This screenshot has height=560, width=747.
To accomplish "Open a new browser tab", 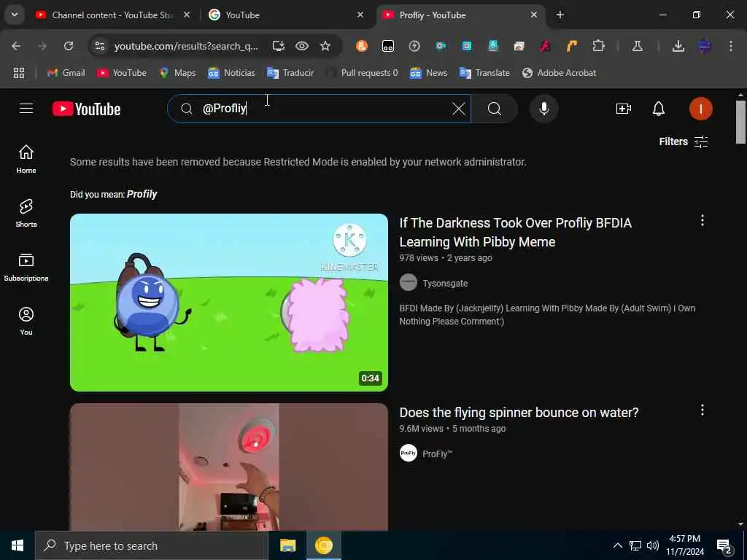I will (x=560, y=15).
